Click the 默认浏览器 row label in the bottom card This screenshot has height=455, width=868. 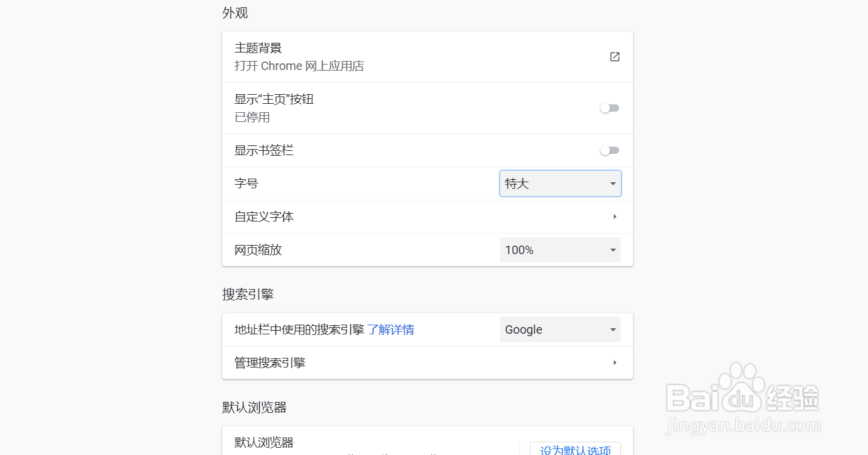pos(264,442)
